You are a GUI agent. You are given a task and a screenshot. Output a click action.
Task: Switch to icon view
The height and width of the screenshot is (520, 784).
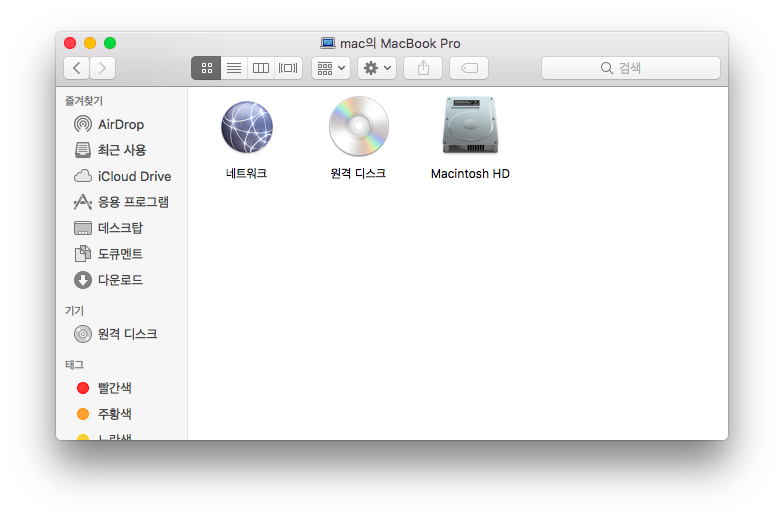click(206, 68)
